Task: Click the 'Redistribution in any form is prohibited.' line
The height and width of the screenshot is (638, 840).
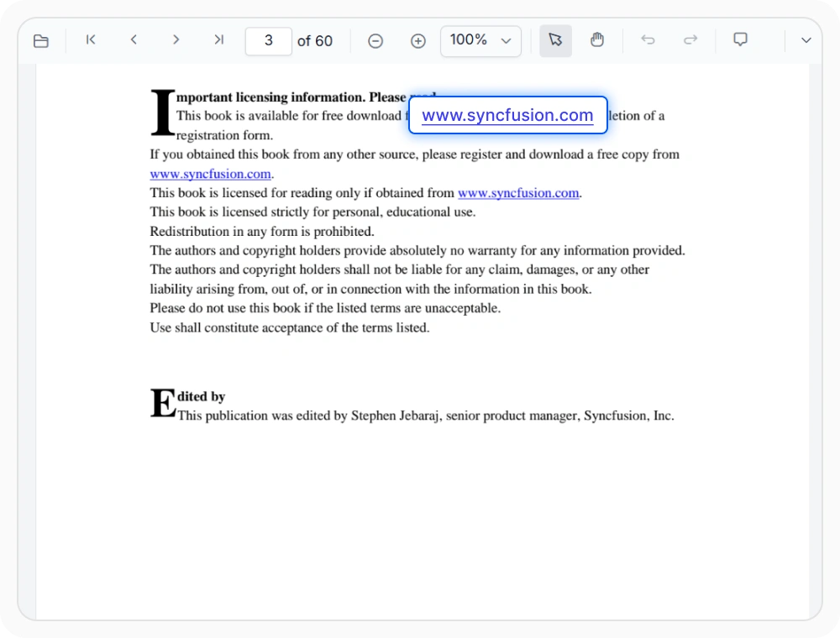Action: [262, 231]
